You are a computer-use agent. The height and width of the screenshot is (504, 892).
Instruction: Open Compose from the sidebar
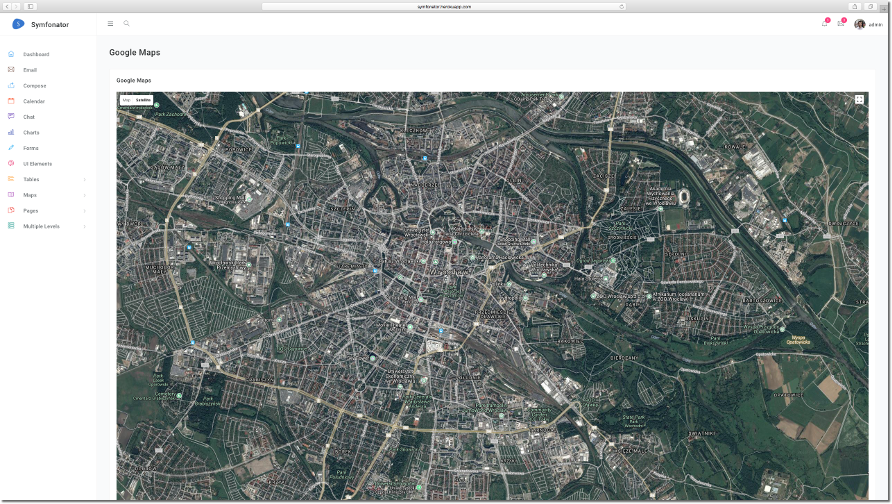(34, 86)
